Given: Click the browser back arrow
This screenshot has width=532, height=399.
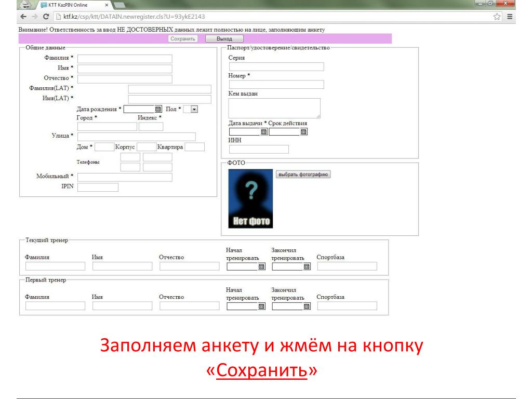Looking at the screenshot, I should tap(23, 17).
